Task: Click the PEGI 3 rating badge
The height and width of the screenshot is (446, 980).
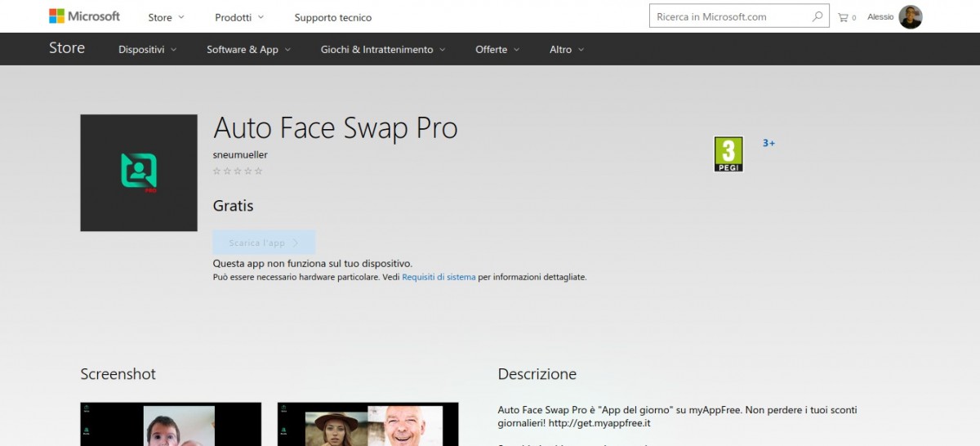Action: tap(728, 154)
